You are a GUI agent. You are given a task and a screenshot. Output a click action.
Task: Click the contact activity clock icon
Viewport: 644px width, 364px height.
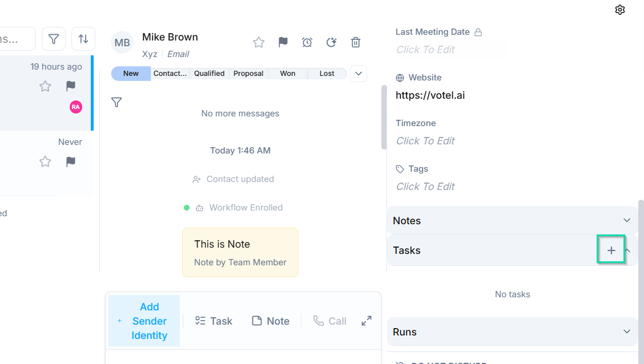332,42
